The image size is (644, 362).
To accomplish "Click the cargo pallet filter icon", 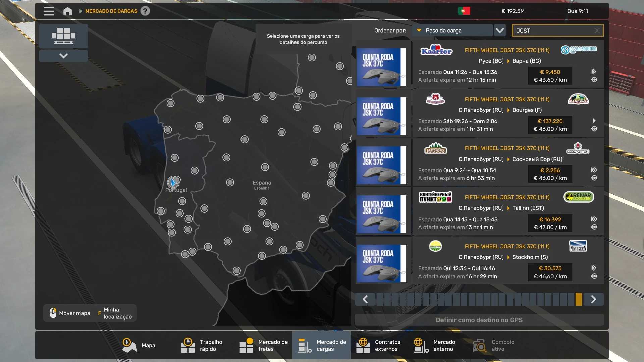I will pos(63,36).
